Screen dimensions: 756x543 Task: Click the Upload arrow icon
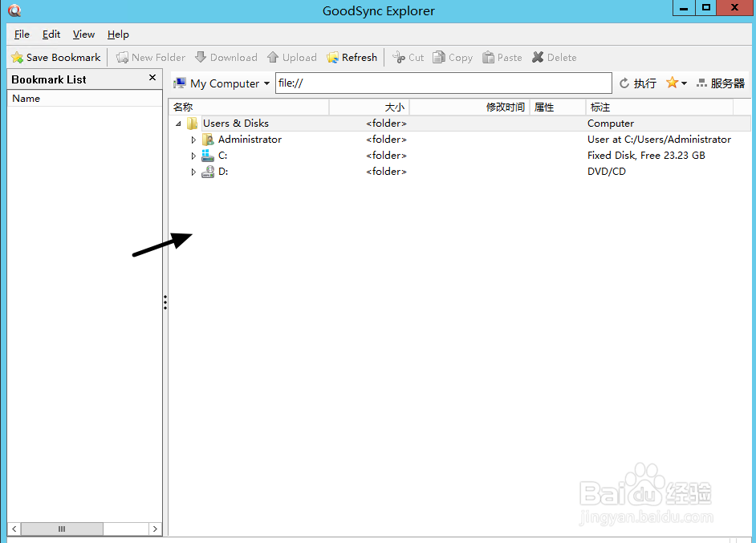(273, 57)
